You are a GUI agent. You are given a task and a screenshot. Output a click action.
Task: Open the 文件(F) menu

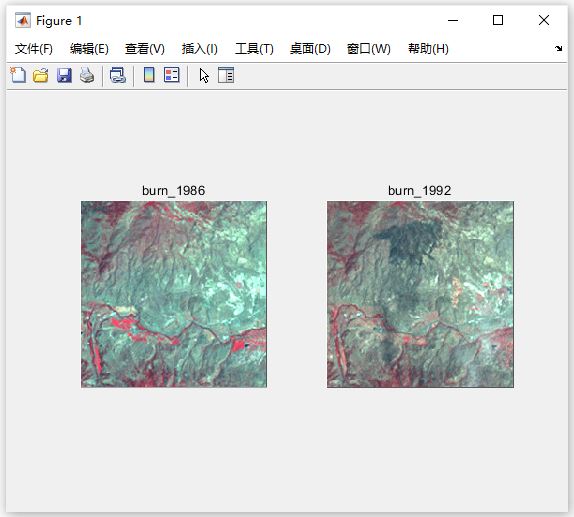(x=34, y=49)
